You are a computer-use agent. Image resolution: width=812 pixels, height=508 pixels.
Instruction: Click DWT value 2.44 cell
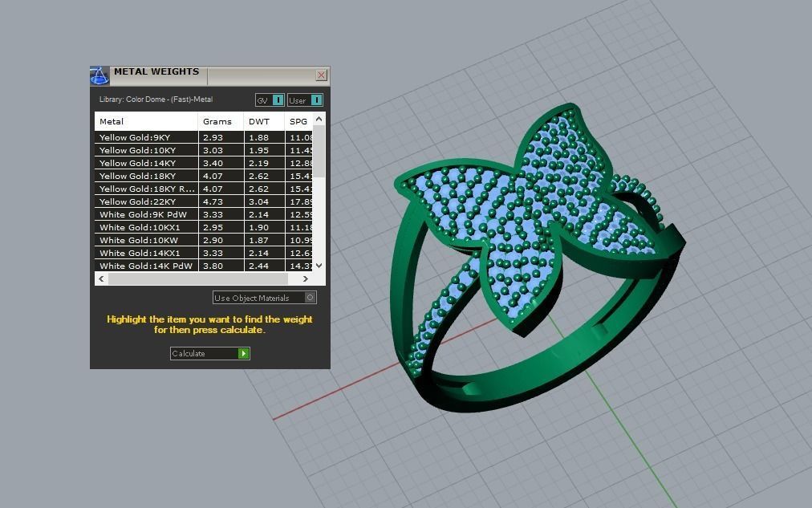tap(264, 266)
